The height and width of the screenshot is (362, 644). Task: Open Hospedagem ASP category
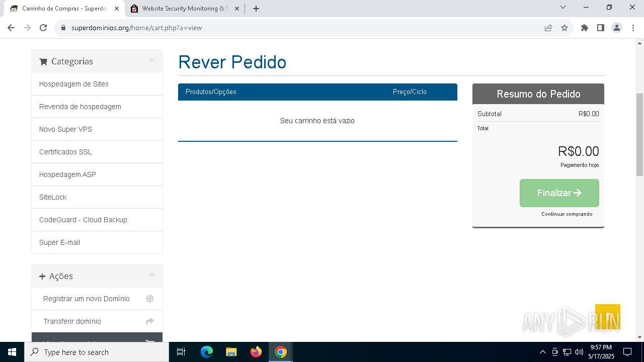97,174
